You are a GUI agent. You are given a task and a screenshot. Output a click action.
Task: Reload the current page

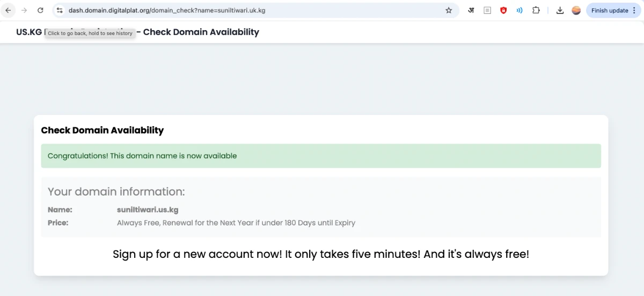(x=40, y=10)
